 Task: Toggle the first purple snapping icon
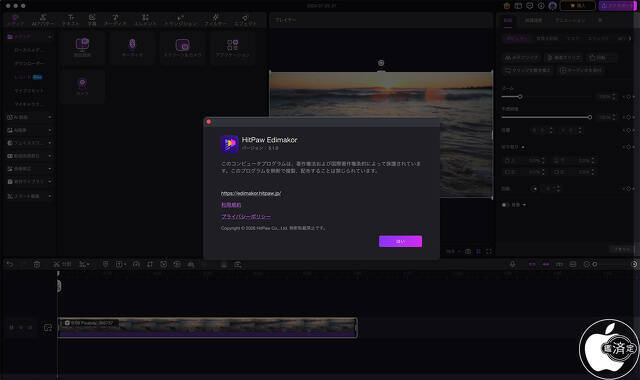coord(532,264)
